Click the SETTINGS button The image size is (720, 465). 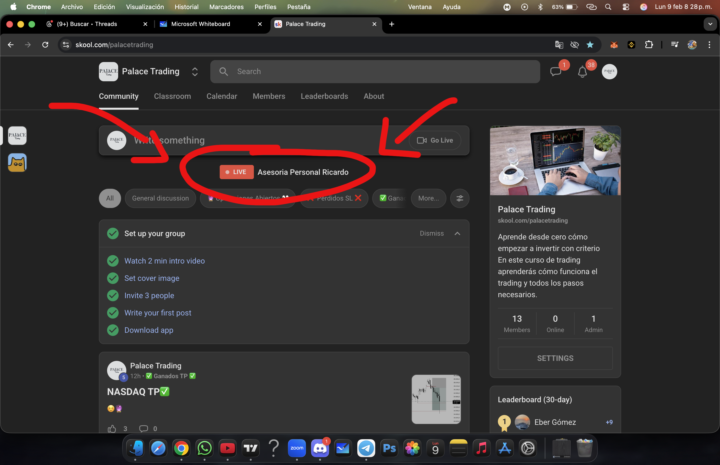tap(555, 358)
